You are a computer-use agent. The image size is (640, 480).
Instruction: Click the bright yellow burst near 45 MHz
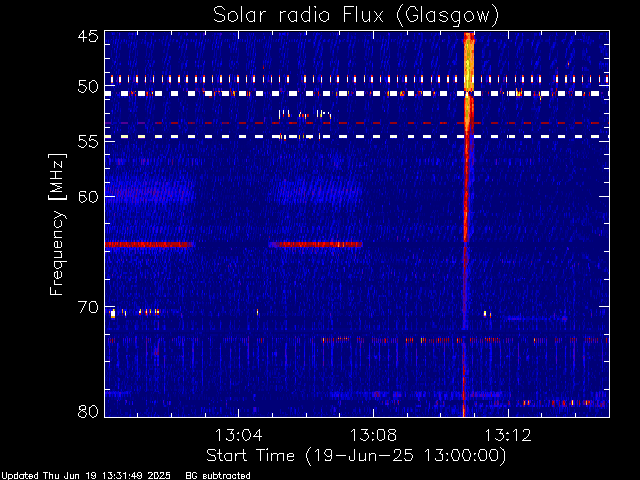click(469, 61)
